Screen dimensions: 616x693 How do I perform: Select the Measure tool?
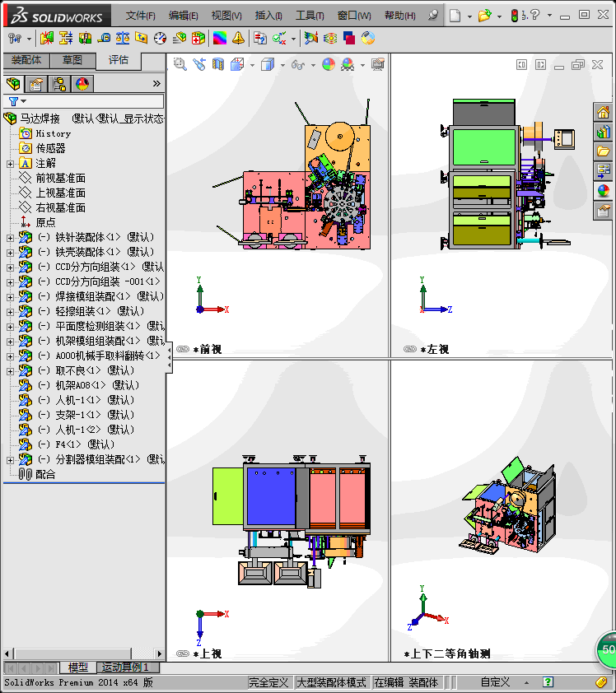pos(104,39)
